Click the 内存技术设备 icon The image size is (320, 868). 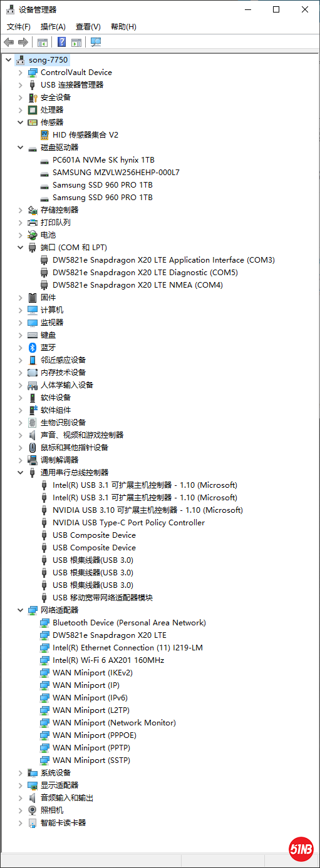(33, 373)
